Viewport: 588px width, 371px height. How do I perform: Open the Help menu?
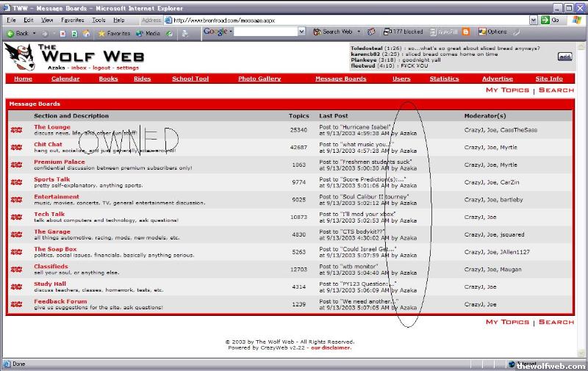[x=119, y=21]
